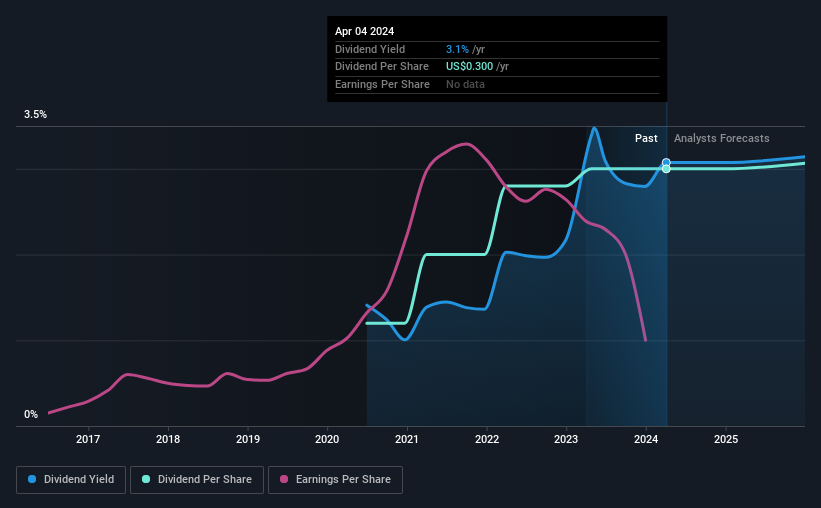
Task: Click the 3.5% y-axis label
Action: tap(35, 114)
